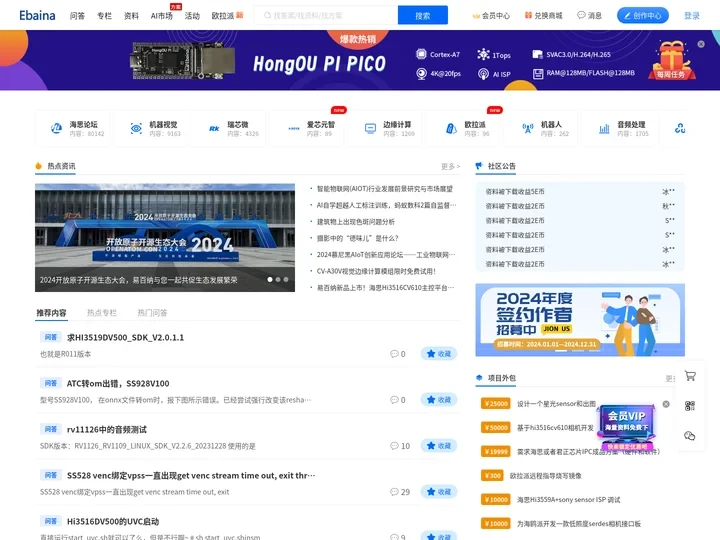The height and width of the screenshot is (540, 720).
Task: Open comments count 10 on rv11126 post
Action: (400, 446)
